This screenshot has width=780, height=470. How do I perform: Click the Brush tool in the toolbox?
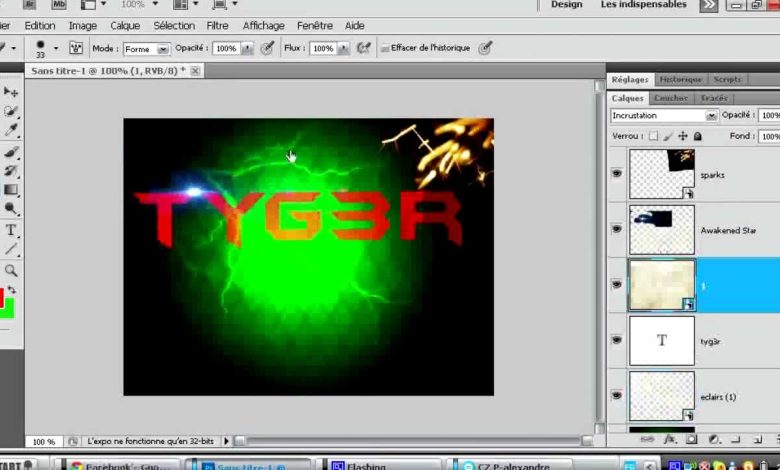(x=11, y=152)
